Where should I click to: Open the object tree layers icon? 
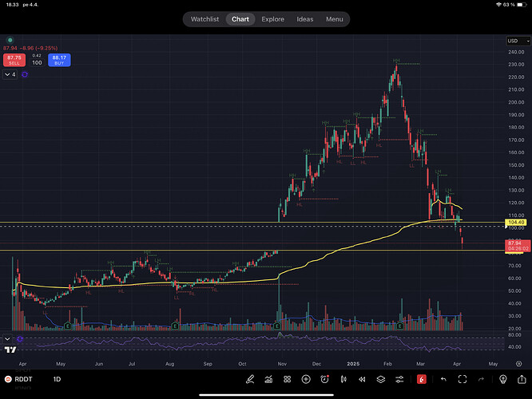382,379
